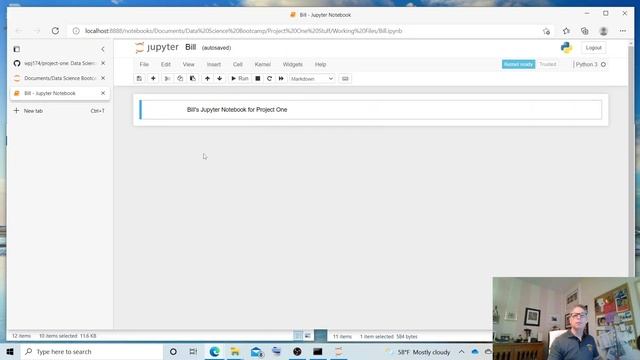The width and height of the screenshot is (640, 360).
Task: Open the Insert menu in Jupyter
Action: (213, 64)
